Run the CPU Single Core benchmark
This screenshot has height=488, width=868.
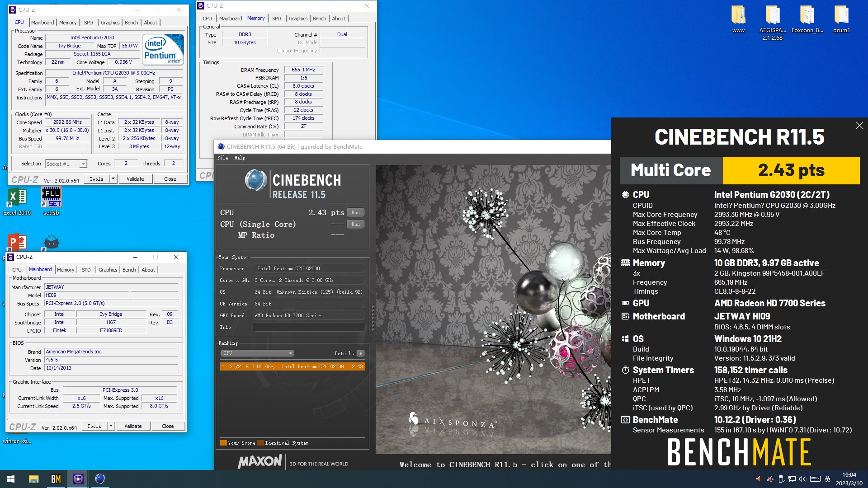point(356,224)
